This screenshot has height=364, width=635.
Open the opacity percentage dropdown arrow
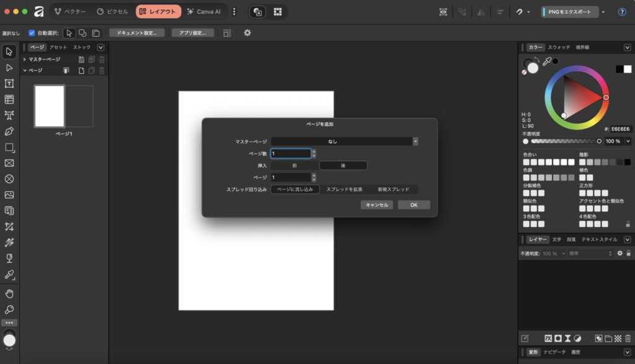point(628,141)
